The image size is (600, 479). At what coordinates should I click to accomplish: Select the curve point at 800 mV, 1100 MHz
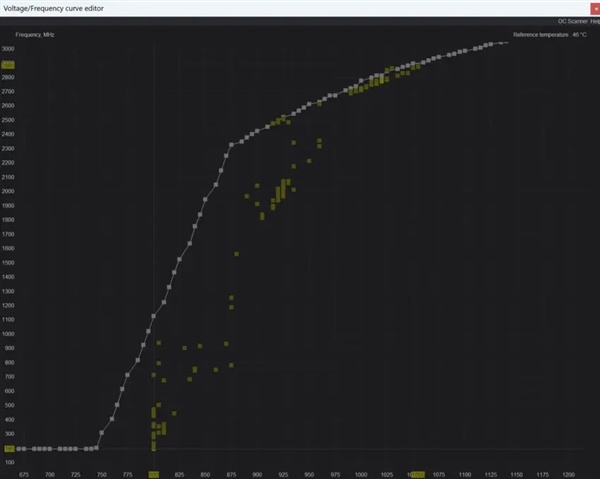(x=153, y=316)
